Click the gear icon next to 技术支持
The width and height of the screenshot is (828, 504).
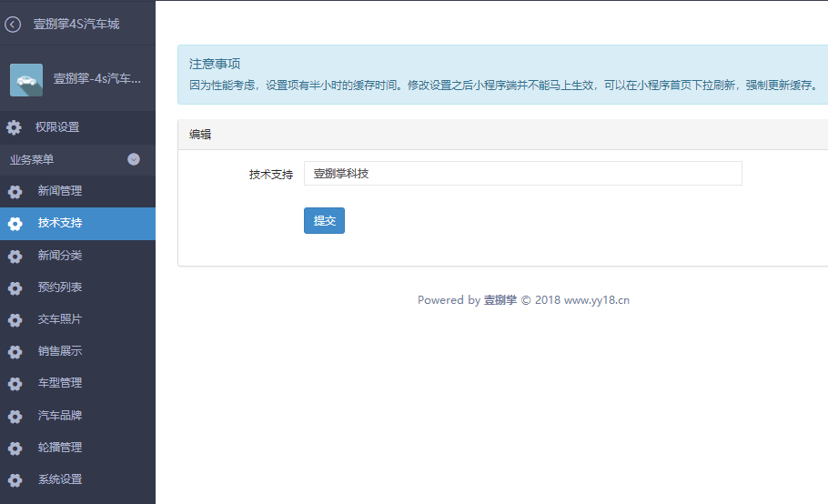(x=15, y=224)
